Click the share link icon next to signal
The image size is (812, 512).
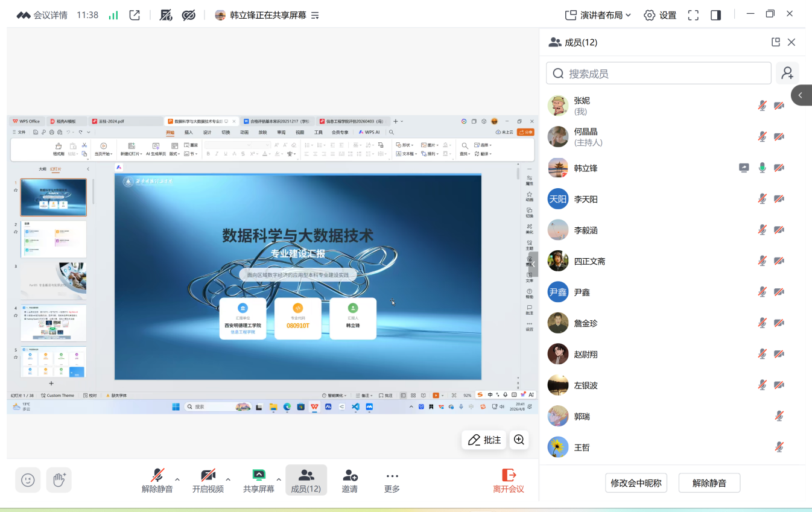[x=135, y=15]
